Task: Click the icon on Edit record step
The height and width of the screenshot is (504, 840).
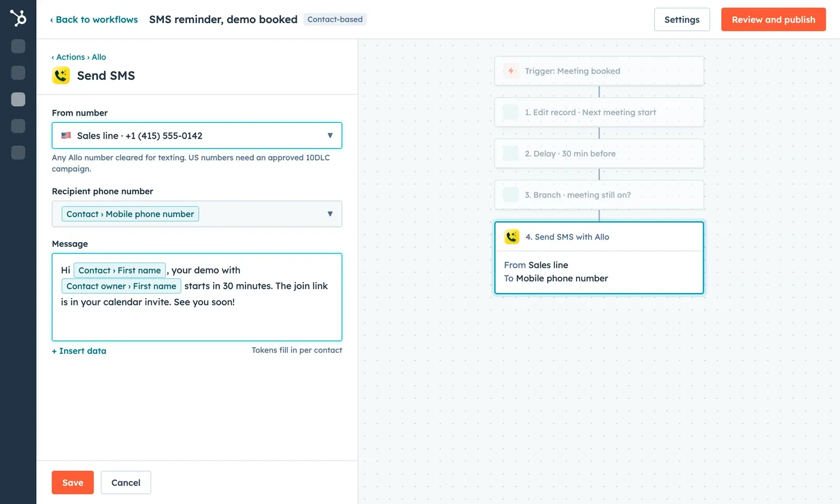Action: click(511, 112)
